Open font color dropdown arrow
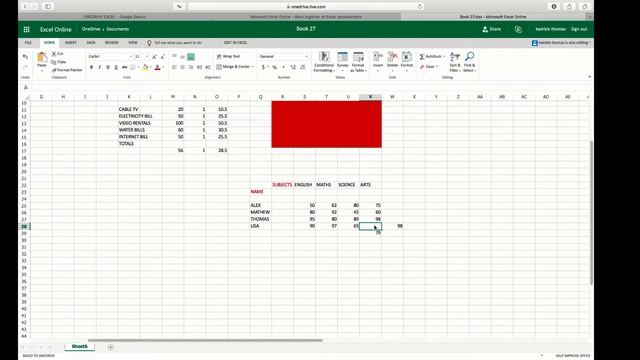640x360 pixels. tap(163, 67)
